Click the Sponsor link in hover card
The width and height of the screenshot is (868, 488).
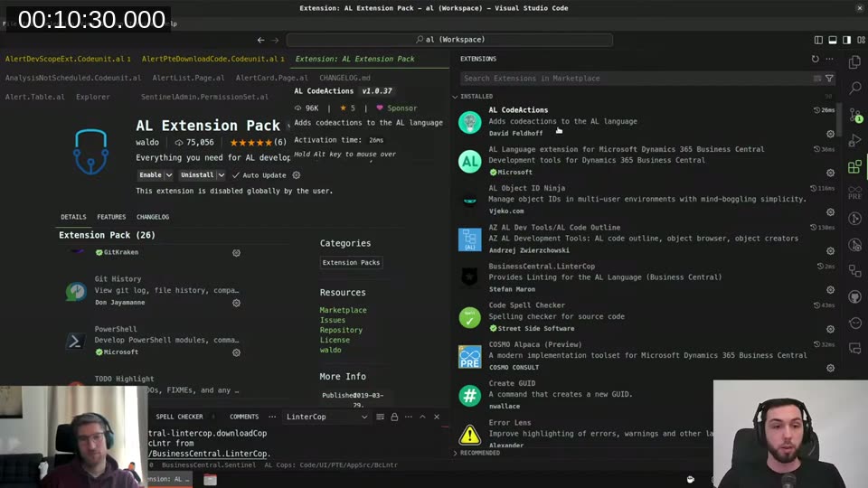(397, 108)
